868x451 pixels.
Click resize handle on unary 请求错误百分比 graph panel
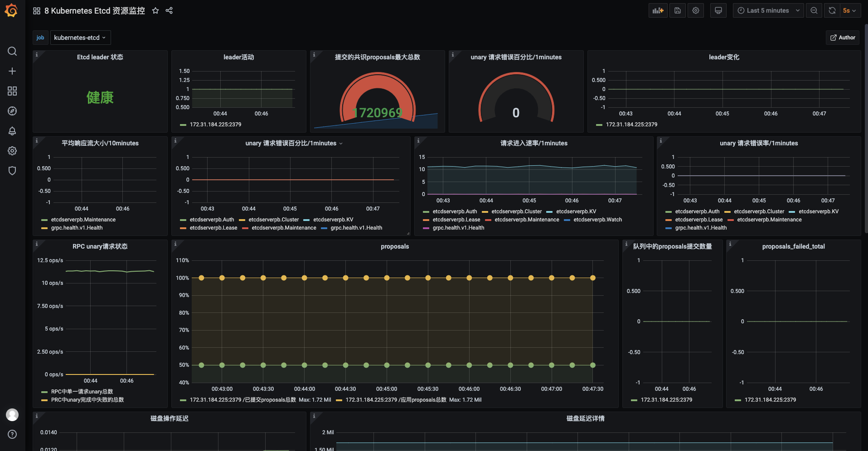pos(408,234)
